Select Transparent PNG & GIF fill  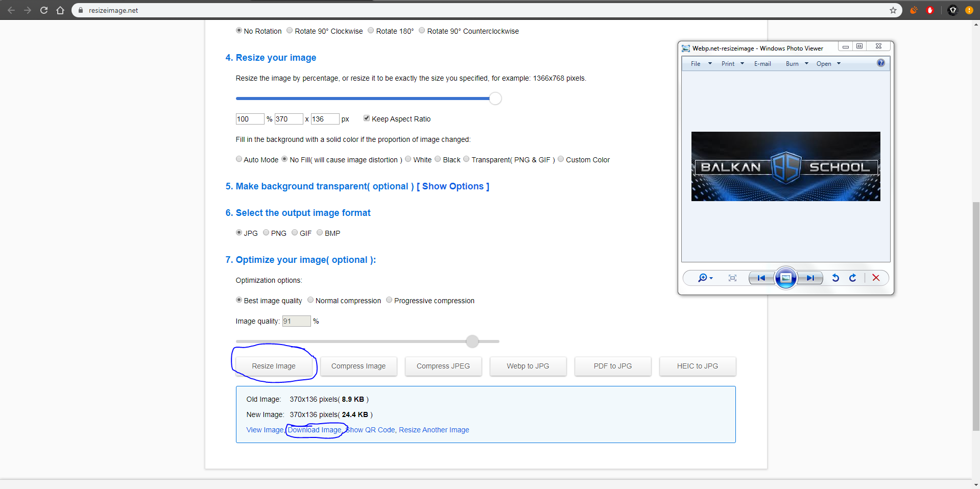point(466,159)
